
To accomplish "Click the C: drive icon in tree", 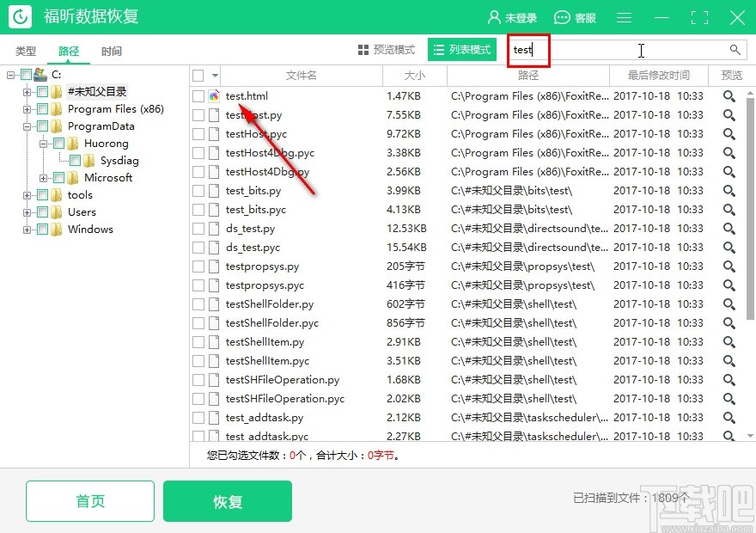I will coord(40,74).
